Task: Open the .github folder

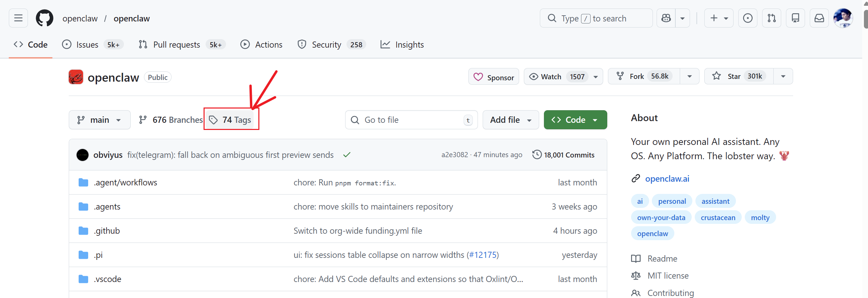Action: (107, 231)
